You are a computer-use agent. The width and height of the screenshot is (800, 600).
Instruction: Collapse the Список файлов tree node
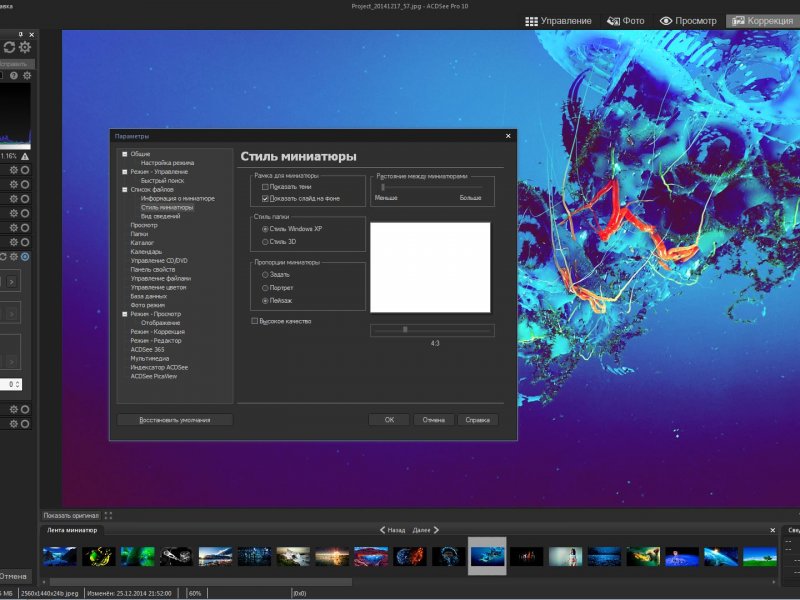(124, 189)
